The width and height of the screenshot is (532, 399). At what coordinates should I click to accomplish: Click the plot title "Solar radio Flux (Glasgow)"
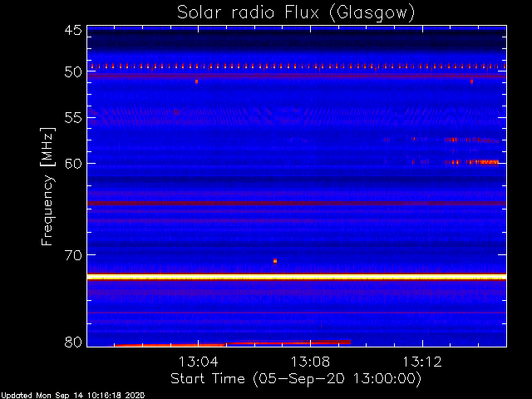[296, 13]
